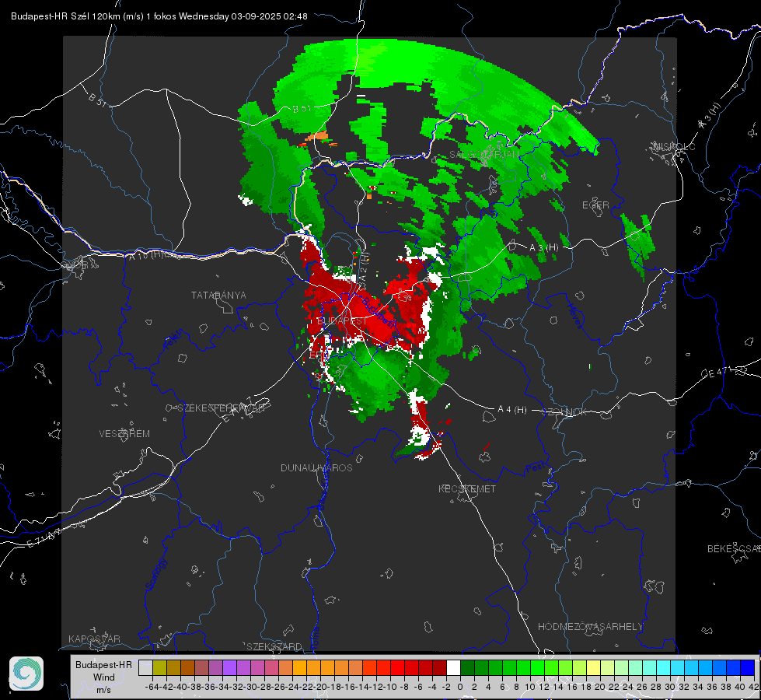This screenshot has height=700, width=761.
Task: Click the A 4 (H) road label
Action: pos(512,410)
